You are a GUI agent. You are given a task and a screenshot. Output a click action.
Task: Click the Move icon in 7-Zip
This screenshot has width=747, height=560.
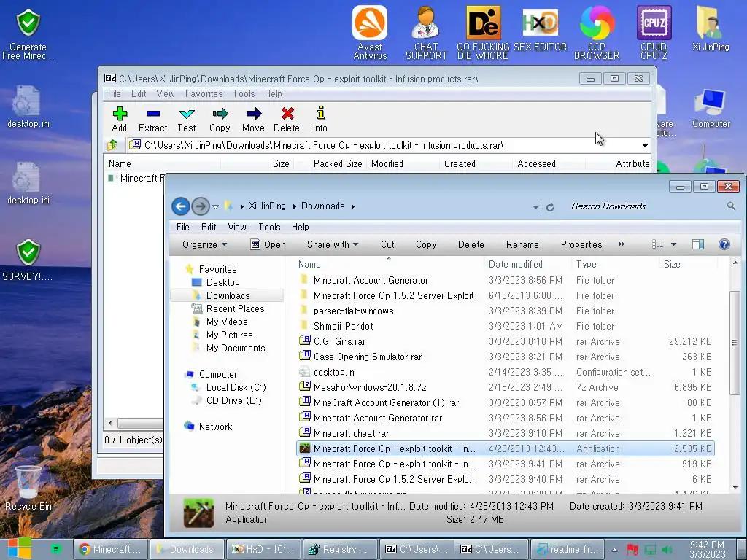coord(253,113)
